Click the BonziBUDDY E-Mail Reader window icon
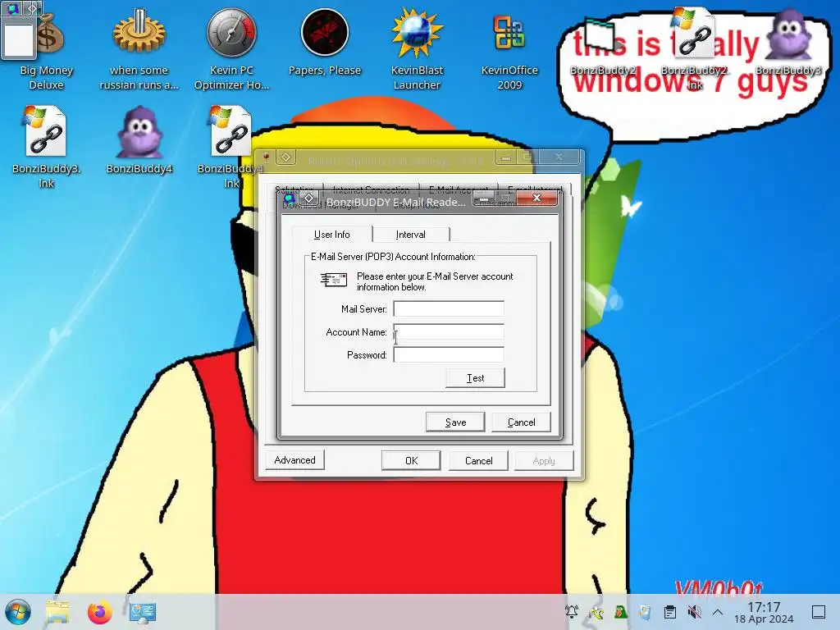840x630 pixels. point(290,199)
